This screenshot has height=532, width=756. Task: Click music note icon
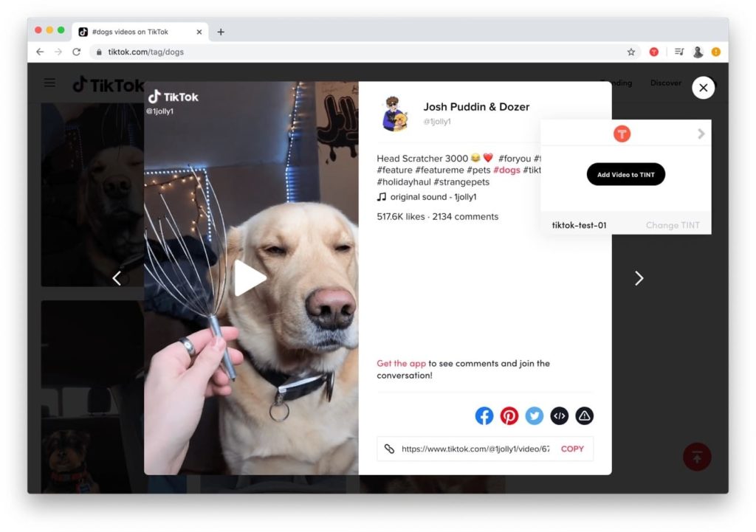(382, 196)
